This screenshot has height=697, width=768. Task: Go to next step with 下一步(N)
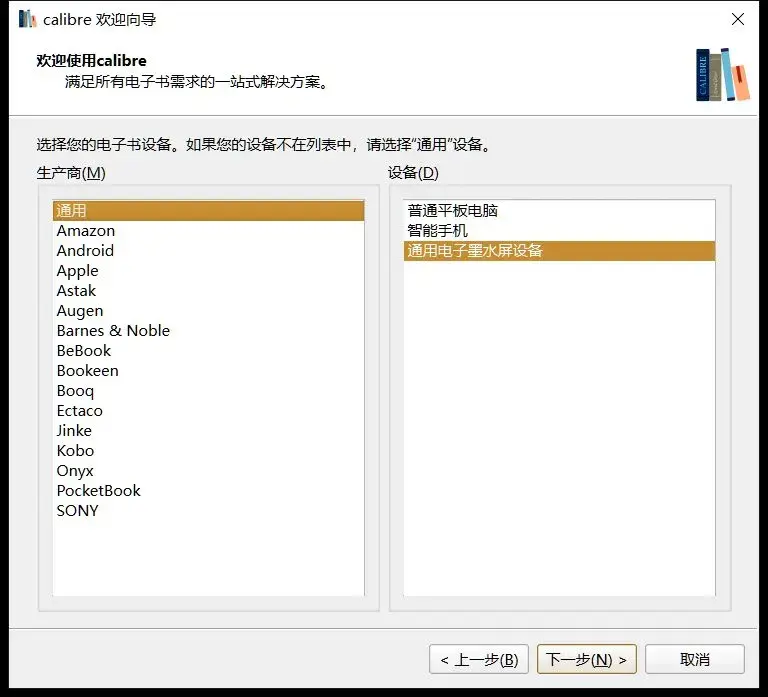[x=587, y=659]
